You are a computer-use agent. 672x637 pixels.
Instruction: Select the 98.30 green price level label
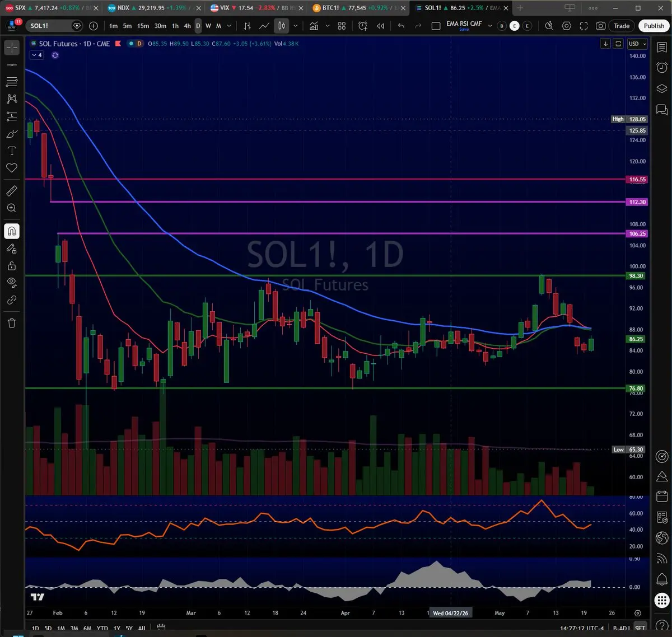(x=636, y=276)
